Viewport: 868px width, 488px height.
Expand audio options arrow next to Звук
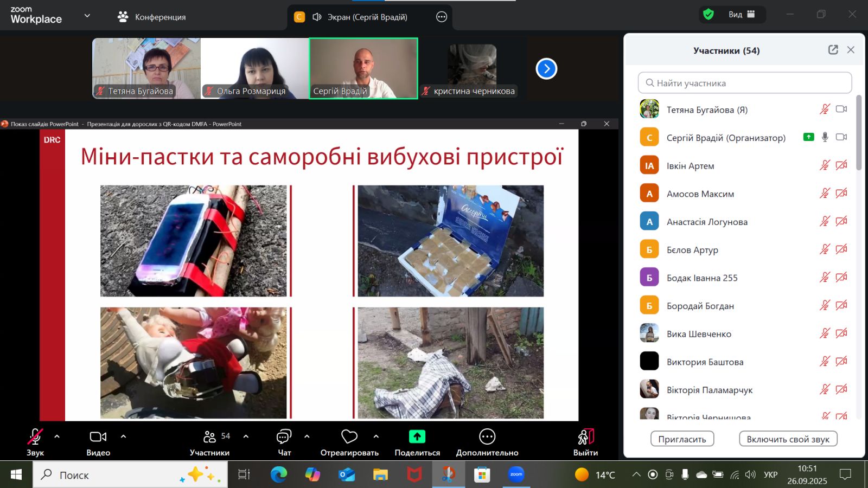pyautogui.click(x=57, y=436)
